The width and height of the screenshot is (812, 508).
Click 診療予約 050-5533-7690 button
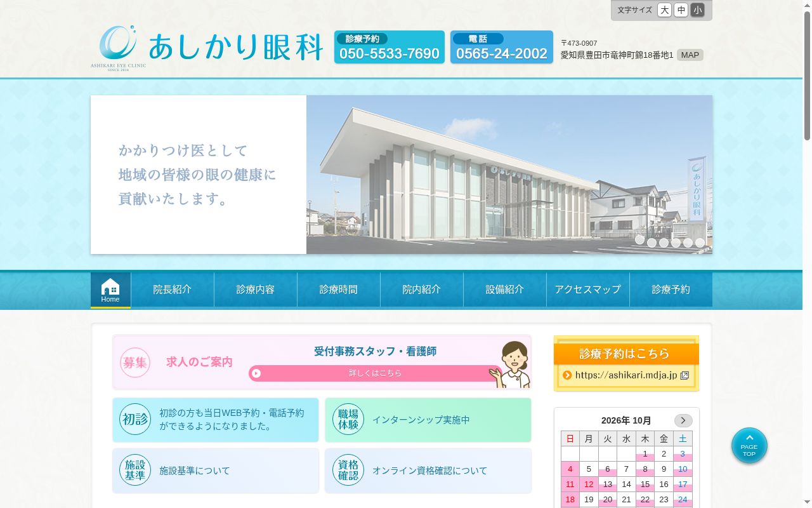click(x=390, y=47)
